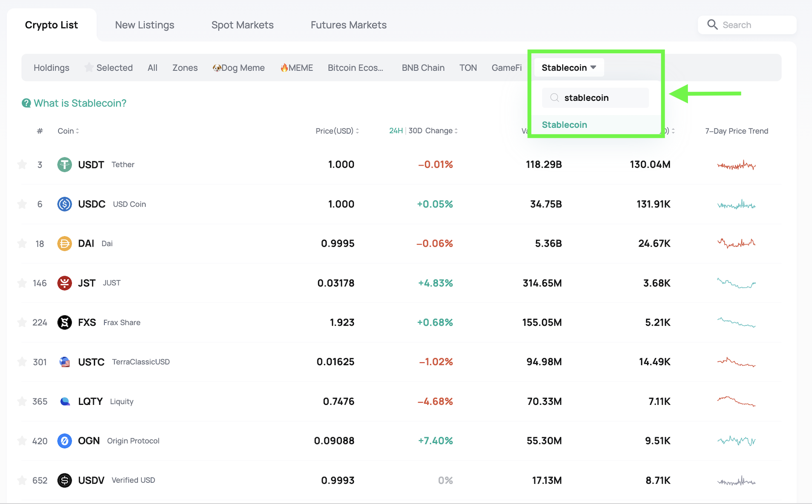Click the magnifier icon in top Search box
812x504 pixels.
[x=712, y=25]
